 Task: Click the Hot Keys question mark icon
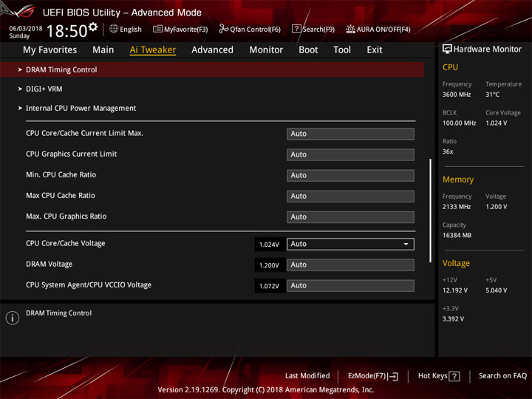(454, 376)
